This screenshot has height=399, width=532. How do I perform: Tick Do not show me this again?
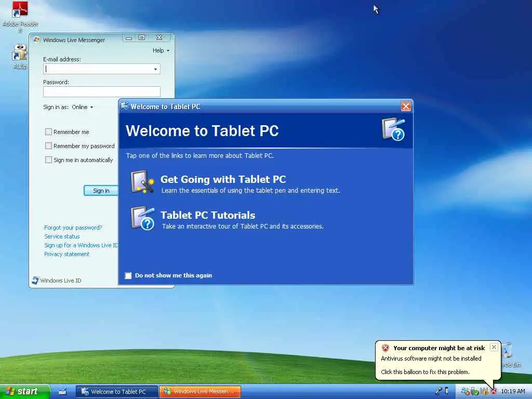(128, 275)
